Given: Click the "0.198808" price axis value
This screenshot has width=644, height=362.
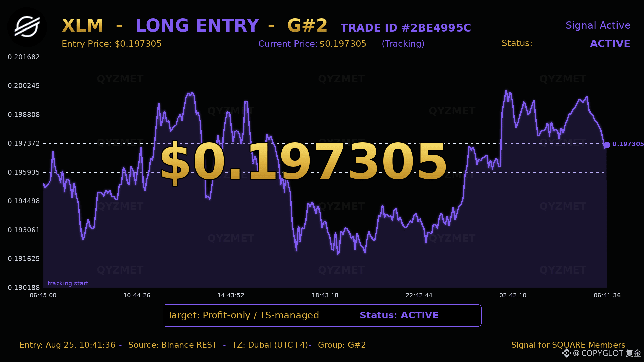Looking at the screenshot, I should (24, 115).
